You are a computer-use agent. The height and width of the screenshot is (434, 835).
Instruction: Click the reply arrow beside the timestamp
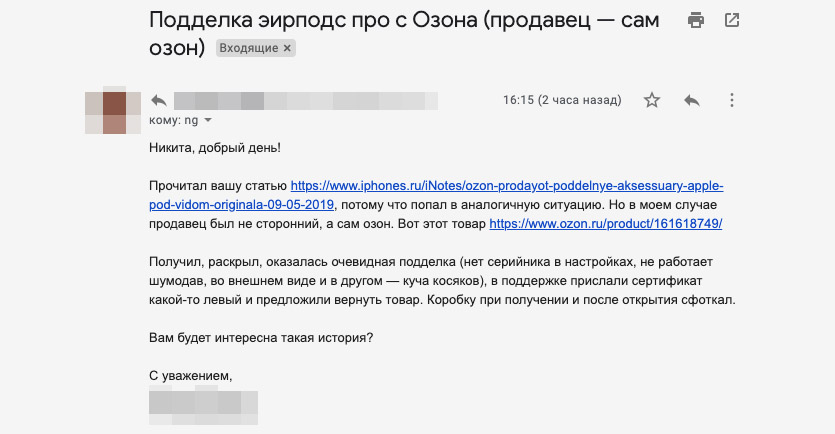691,100
